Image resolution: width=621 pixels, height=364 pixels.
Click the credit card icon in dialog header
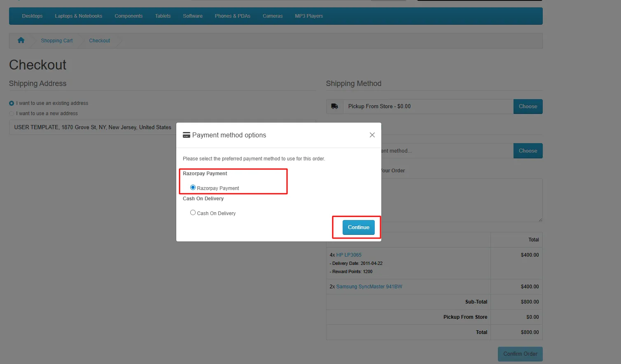[187, 135]
